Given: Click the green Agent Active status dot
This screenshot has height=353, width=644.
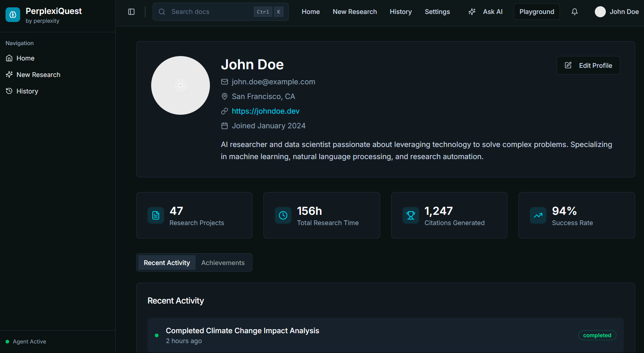Looking at the screenshot, I should tap(7, 342).
